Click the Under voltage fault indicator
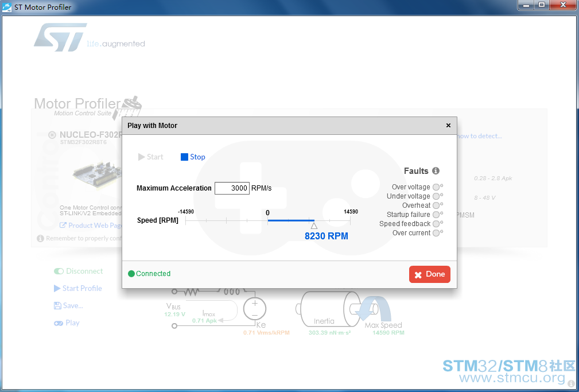This screenshot has width=579, height=392. pyautogui.click(x=436, y=196)
